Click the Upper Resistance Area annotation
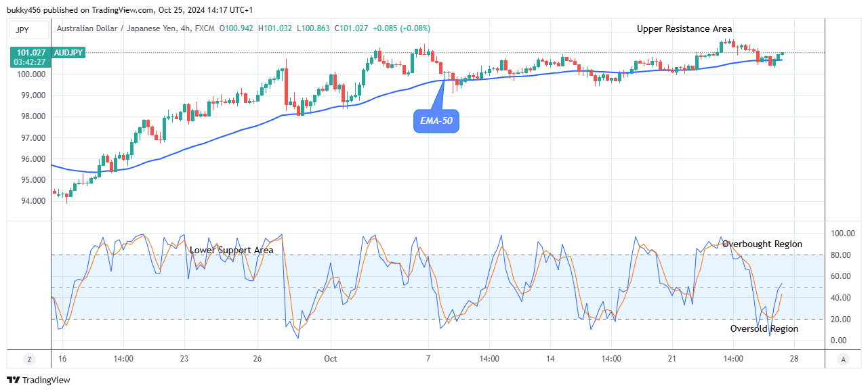This screenshot has width=868, height=392. [x=684, y=28]
